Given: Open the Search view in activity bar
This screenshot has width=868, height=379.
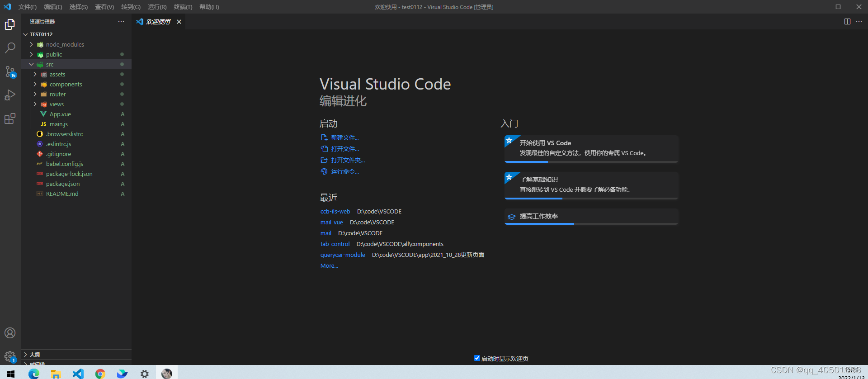Looking at the screenshot, I should 10,48.
